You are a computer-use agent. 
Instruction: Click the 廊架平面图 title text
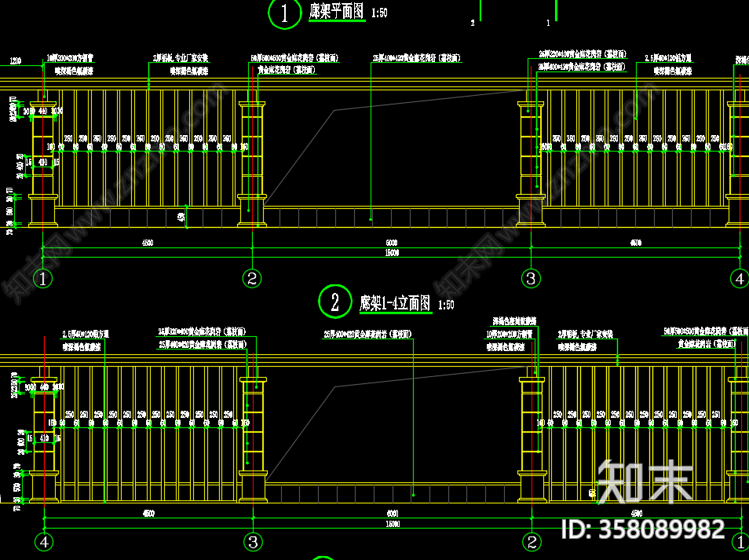pyautogui.click(x=337, y=13)
